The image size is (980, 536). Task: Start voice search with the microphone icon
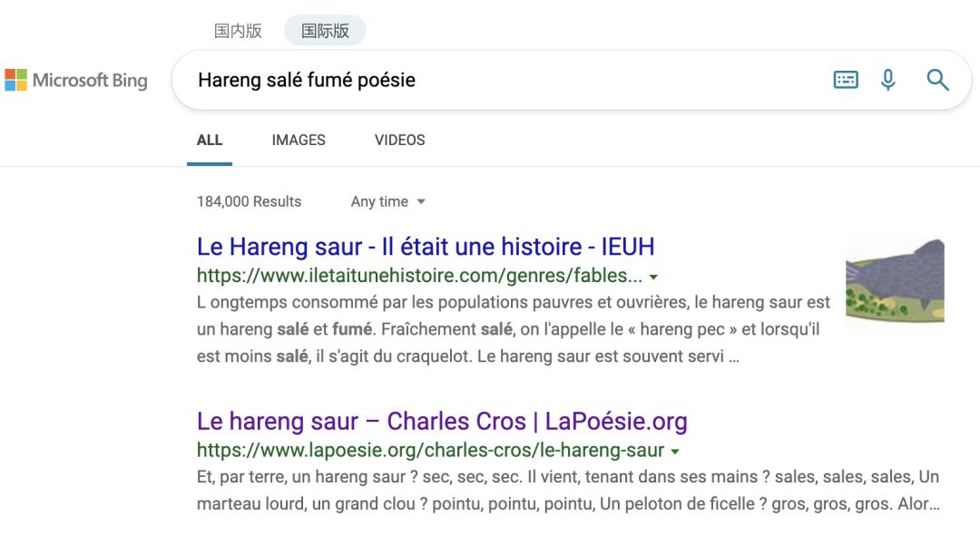888,80
